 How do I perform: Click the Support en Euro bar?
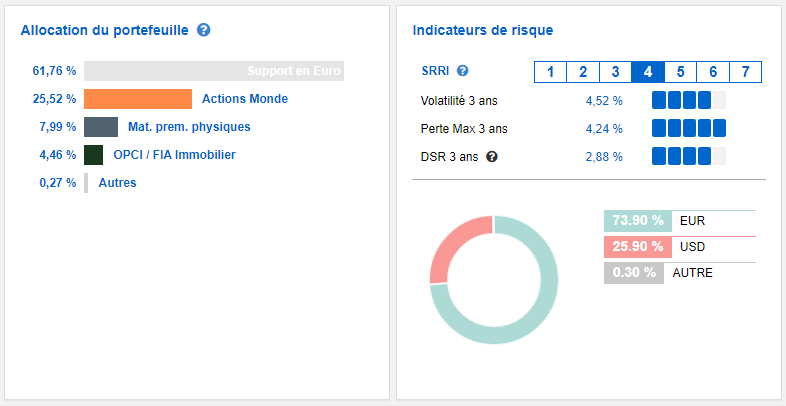pyautogui.click(x=214, y=71)
